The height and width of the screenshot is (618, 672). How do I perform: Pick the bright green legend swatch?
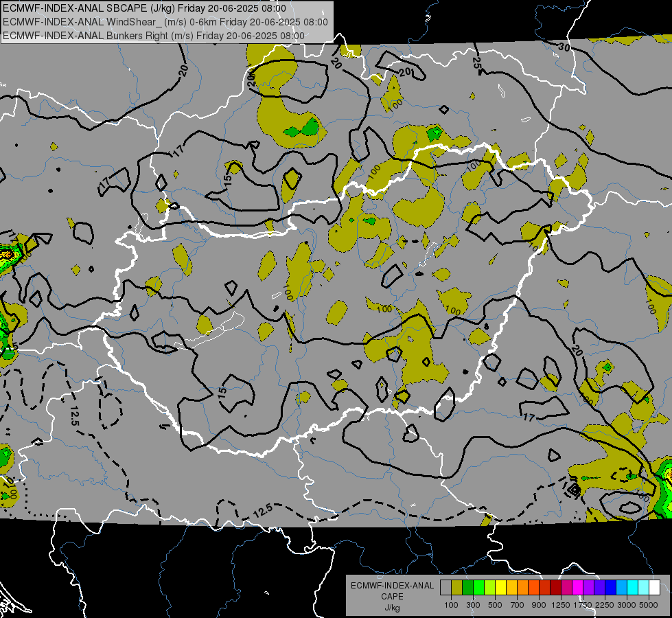(x=478, y=588)
